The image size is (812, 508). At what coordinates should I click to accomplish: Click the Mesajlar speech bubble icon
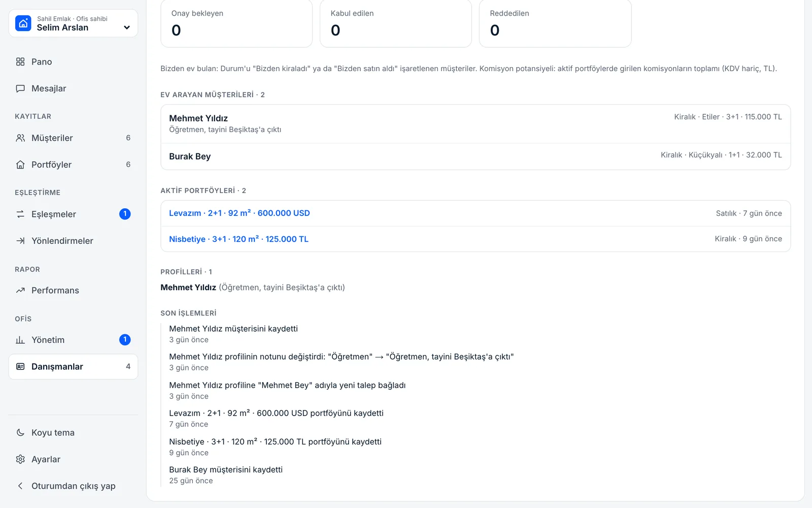(x=20, y=88)
